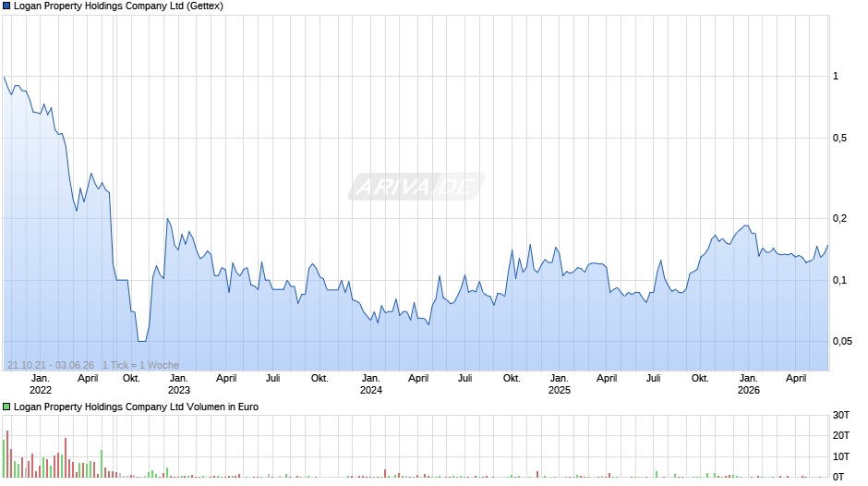This screenshot has width=868, height=486.
Task: Click the green legend square beside Volumen title
Action: tap(6, 407)
